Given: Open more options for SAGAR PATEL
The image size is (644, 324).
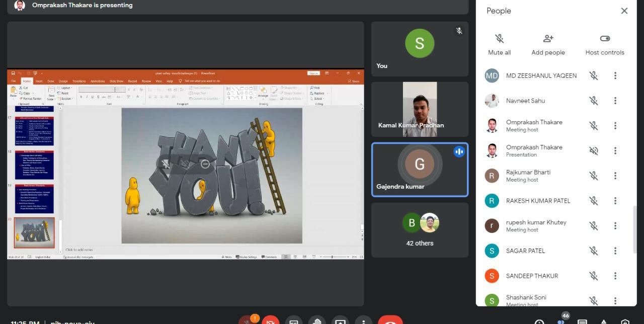Looking at the screenshot, I should [615, 251].
